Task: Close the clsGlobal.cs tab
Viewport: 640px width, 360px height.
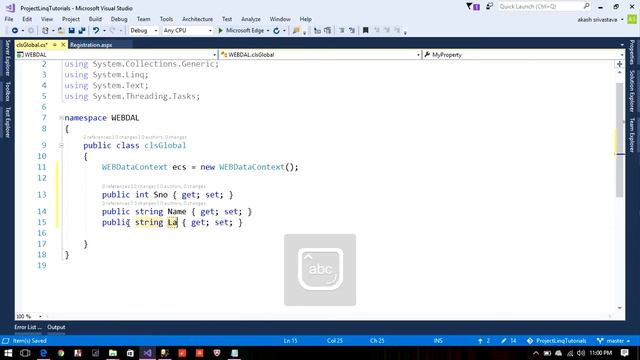Action: point(63,44)
